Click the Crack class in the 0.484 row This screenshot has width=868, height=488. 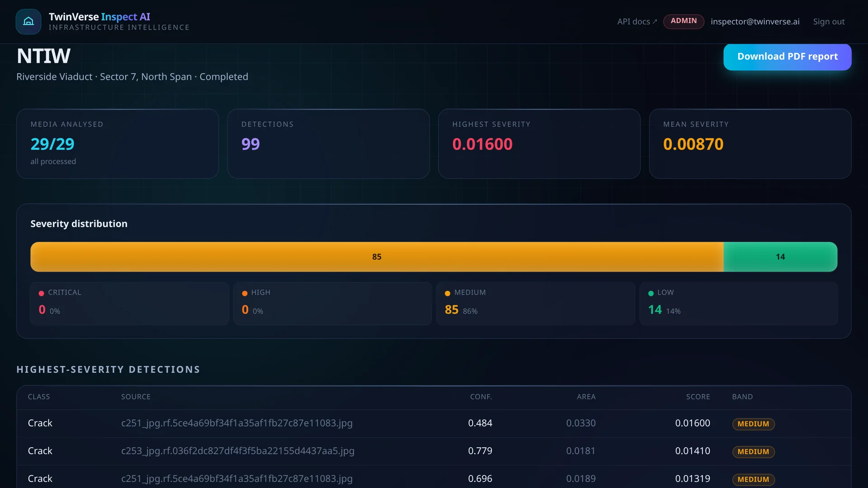click(x=40, y=423)
